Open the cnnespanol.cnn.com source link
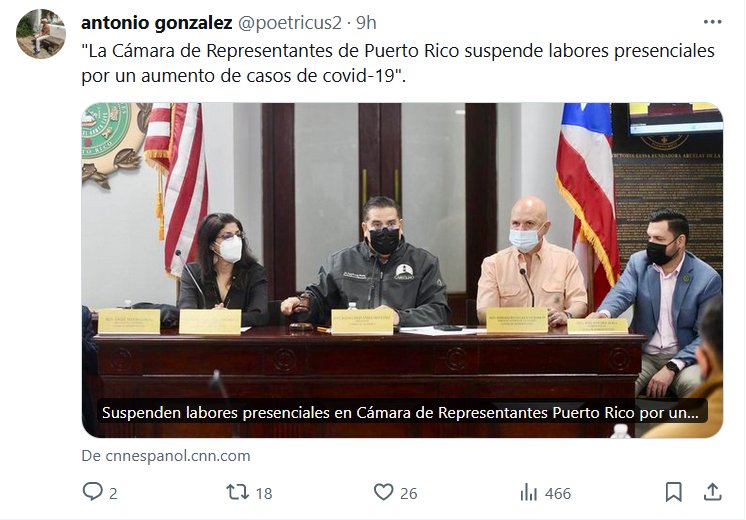This screenshot has width=746, height=520. point(166,456)
